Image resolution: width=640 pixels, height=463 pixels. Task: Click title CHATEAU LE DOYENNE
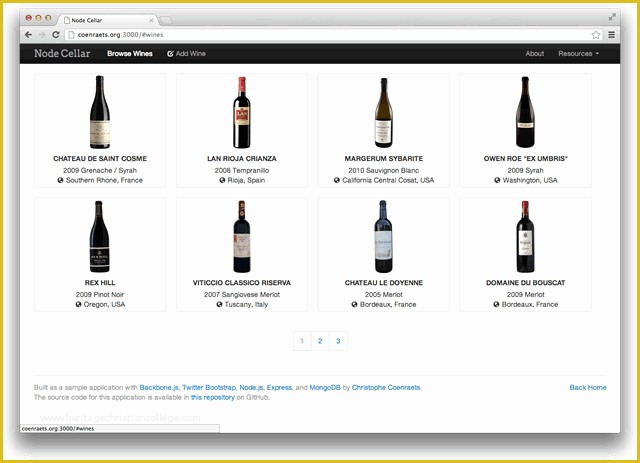[384, 283]
